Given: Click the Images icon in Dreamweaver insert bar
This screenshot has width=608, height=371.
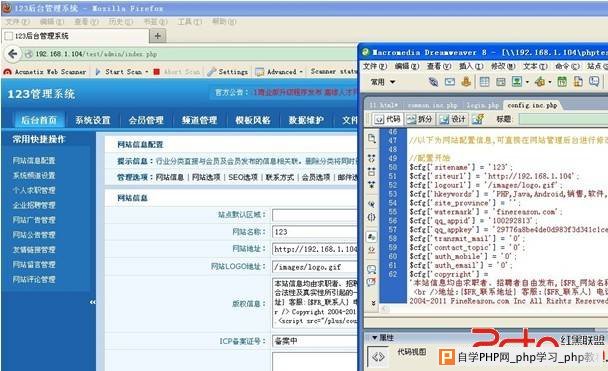Looking at the screenshot, I should tap(517, 81).
